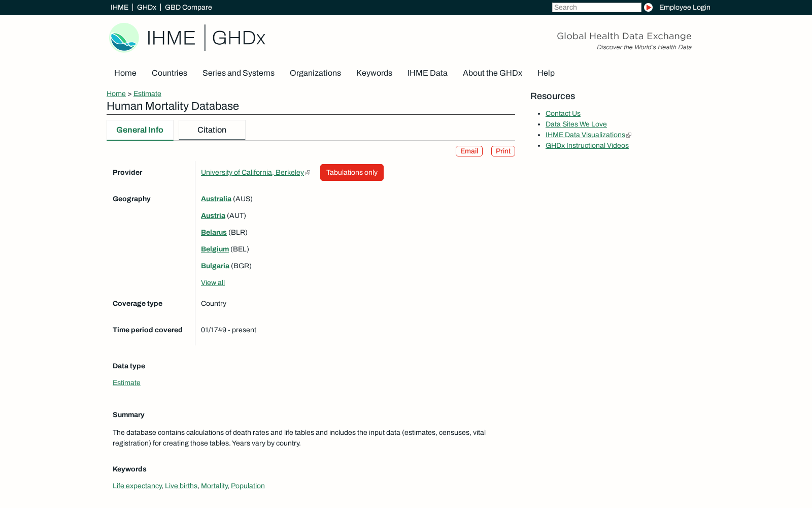Select the General Info tab

pyautogui.click(x=140, y=130)
